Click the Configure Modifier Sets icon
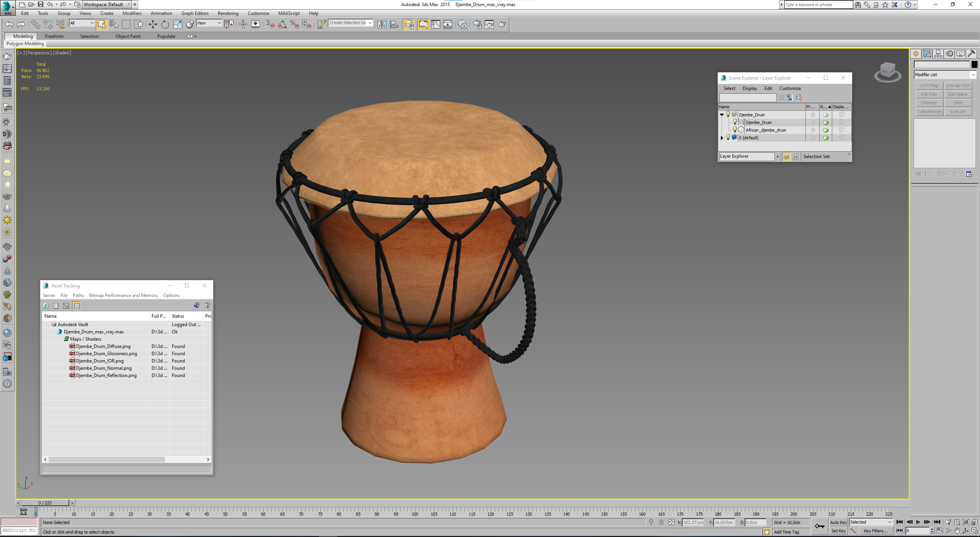 [969, 174]
